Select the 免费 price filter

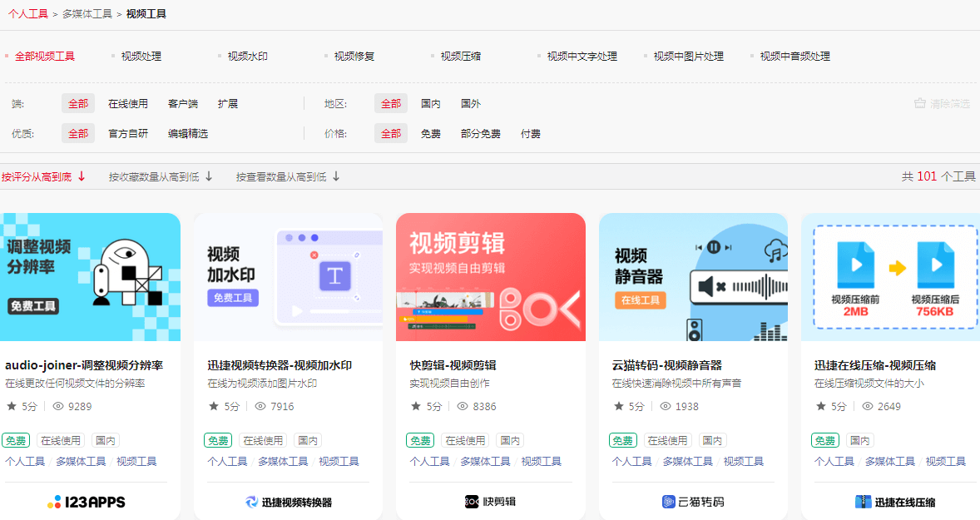430,133
